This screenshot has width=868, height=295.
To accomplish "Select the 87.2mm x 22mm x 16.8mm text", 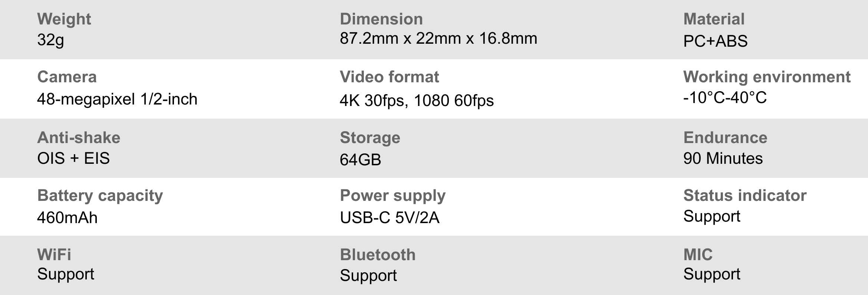I will click(438, 39).
